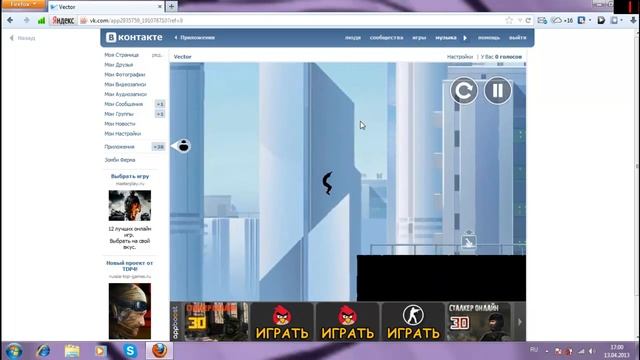This screenshot has width=640, height=360.
Task: Open the file explorer folder in taskbar
Action: pos(72,351)
